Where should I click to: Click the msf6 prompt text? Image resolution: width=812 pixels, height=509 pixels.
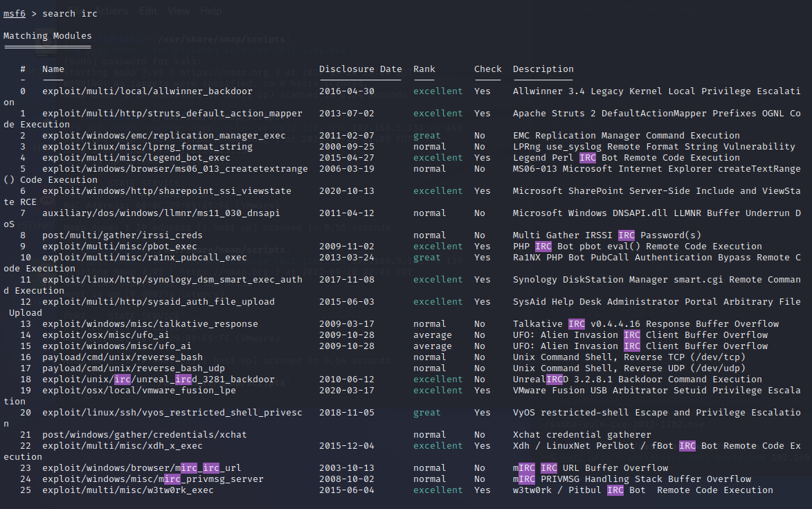point(15,13)
